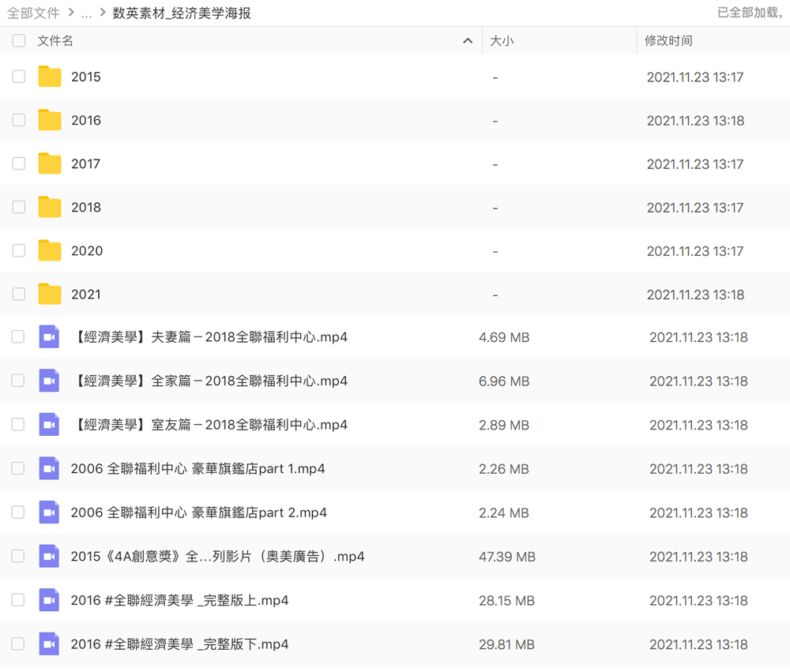Click video icon for 室友篇 mp4 file
Image resolution: width=790 pixels, height=672 pixels.
[49, 425]
